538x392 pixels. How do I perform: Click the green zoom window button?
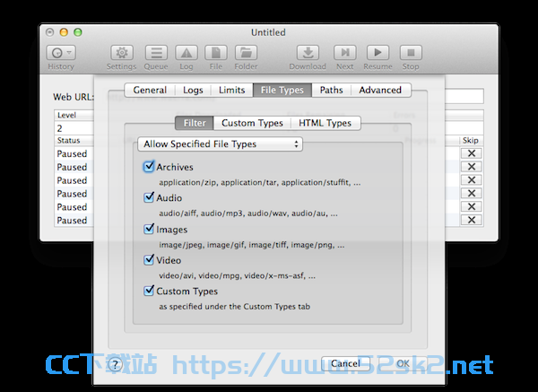[x=78, y=32]
